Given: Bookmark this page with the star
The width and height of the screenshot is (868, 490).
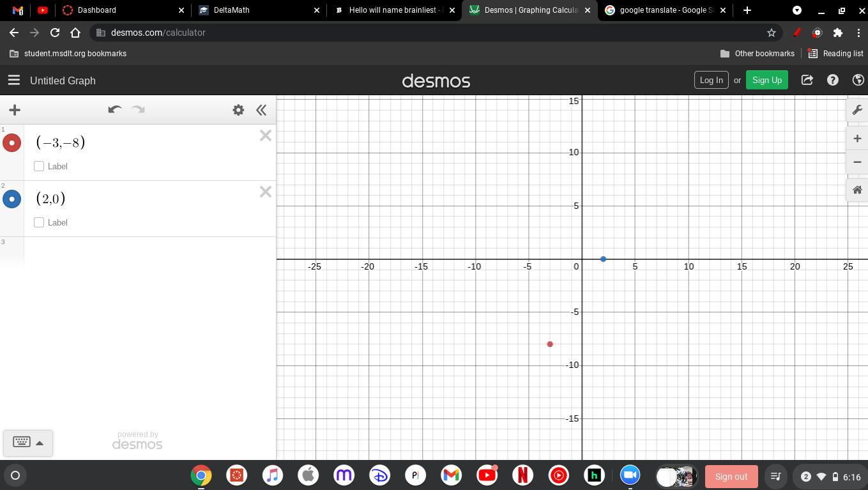Looking at the screenshot, I should tap(772, 33).
